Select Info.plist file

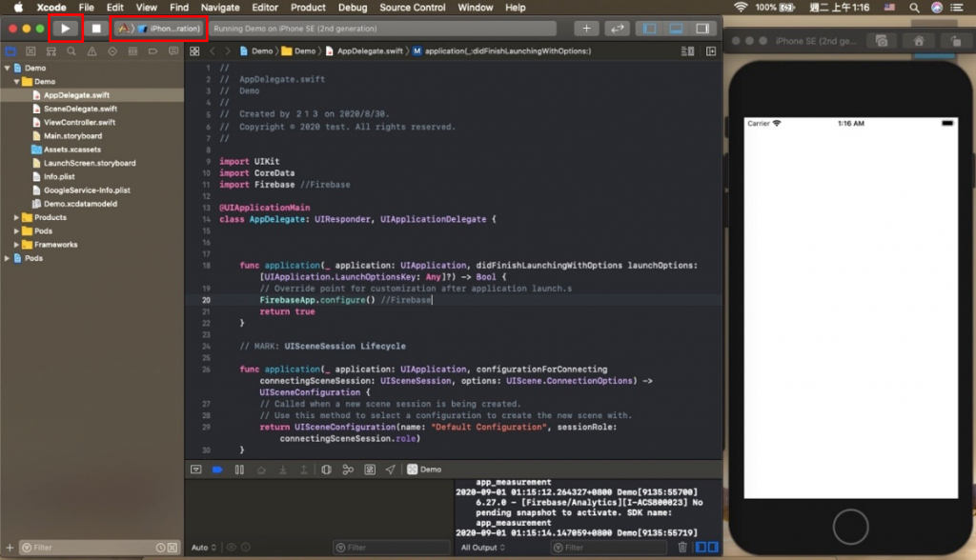click(59, 177)
